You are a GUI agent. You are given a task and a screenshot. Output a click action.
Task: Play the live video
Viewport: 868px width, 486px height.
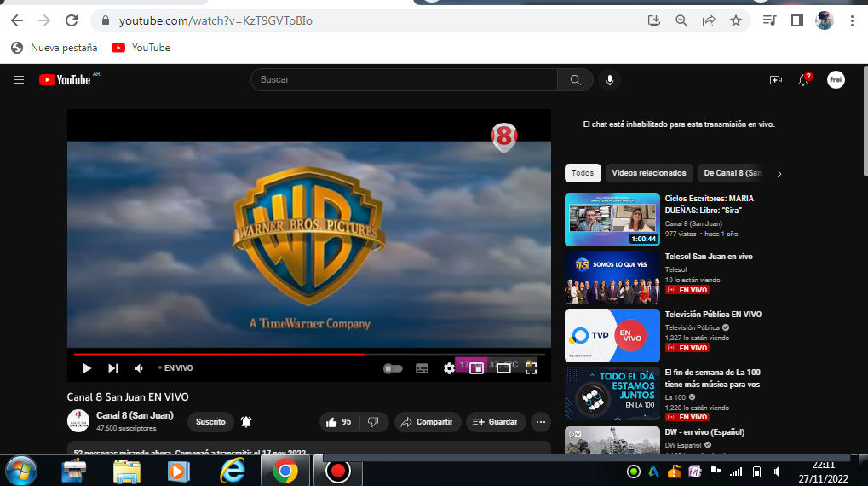point(86,368)
